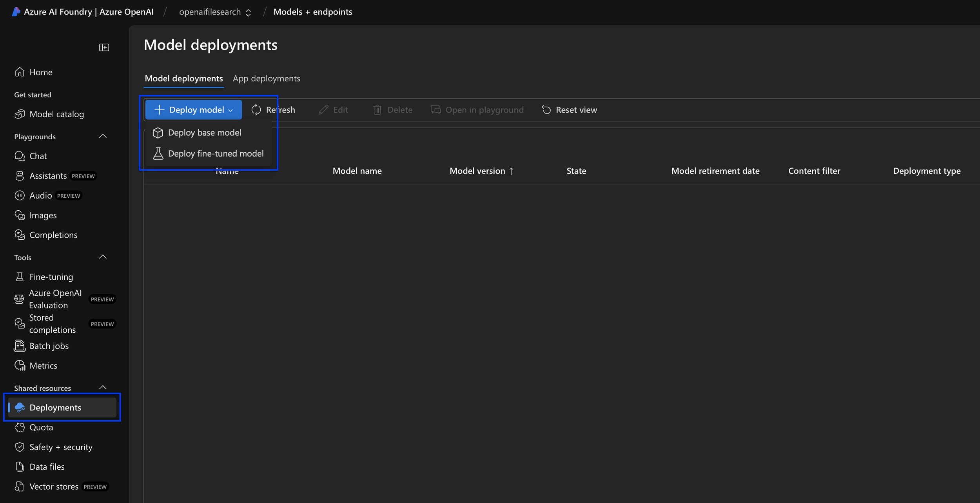
Task: Collapse the Playgrounds section
Action: pos(103,136)
